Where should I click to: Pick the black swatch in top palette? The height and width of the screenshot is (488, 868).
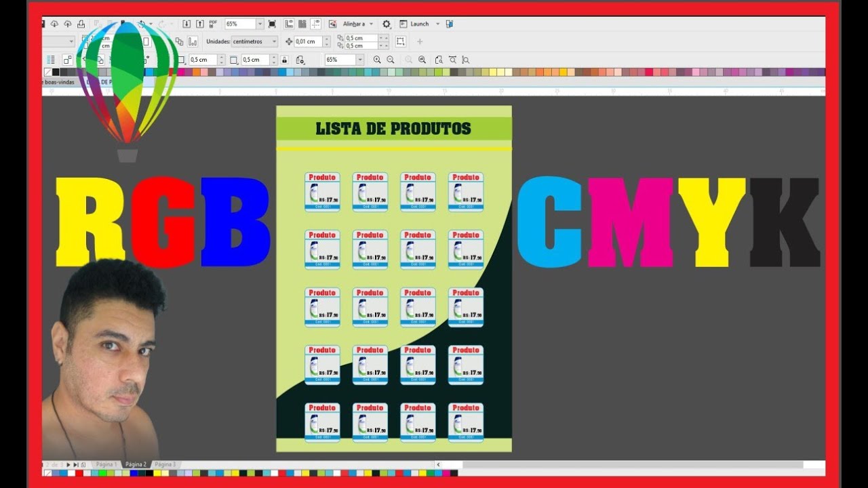pyautogui.click(x=56, y=72)
